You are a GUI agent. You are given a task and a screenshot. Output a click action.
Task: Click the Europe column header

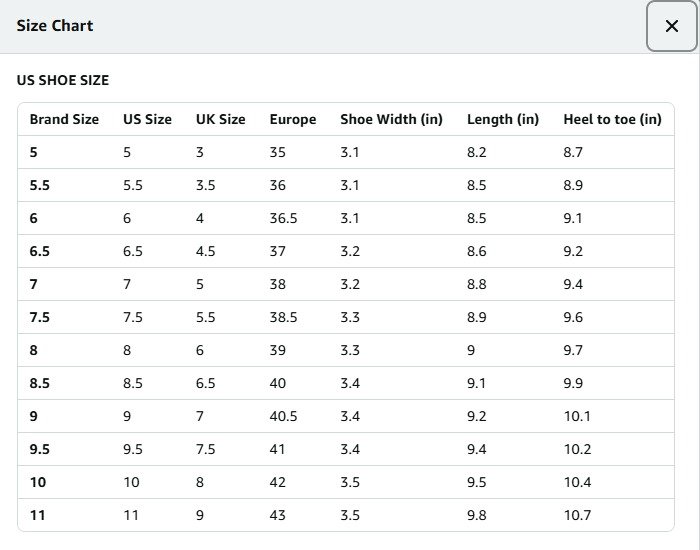[x=292, y=119]
